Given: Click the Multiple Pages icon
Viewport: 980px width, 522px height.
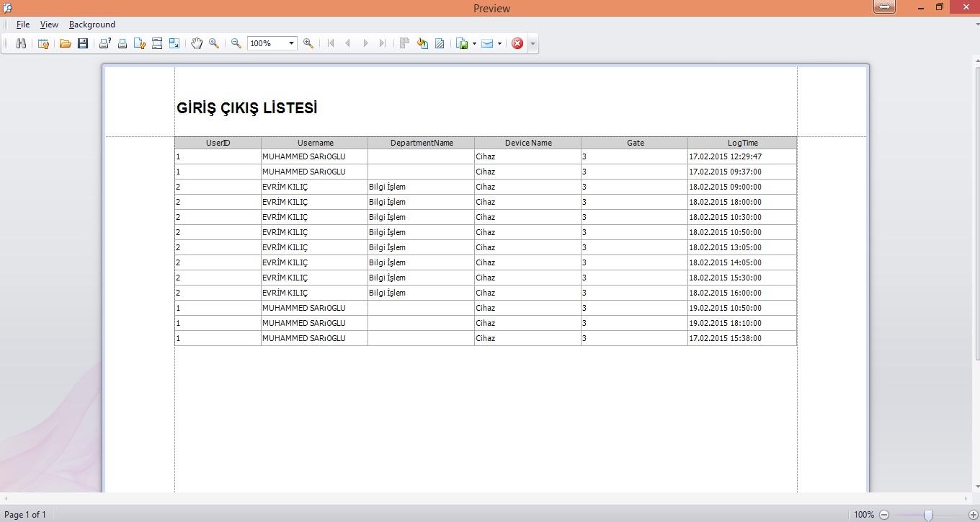Looking at the screenshot, I should click(404, 43).
